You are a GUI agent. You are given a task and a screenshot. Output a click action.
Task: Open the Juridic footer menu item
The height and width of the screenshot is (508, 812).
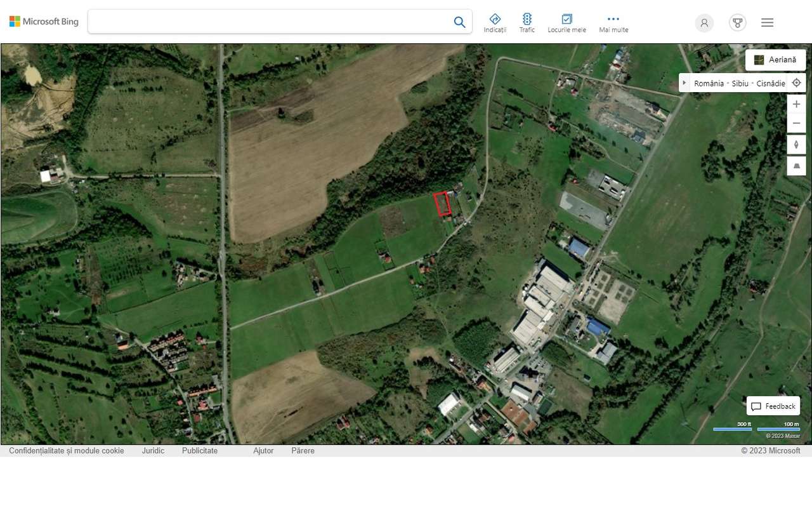(153, 451)
